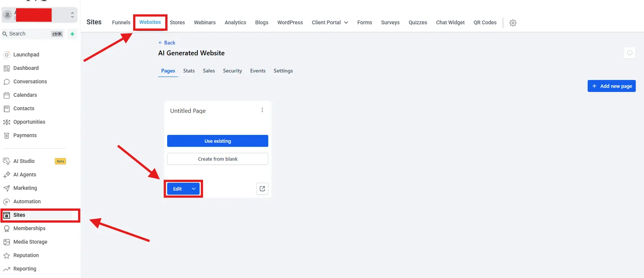Click the Dashboard grid icon
644x278 pixels.
(7, 68)
